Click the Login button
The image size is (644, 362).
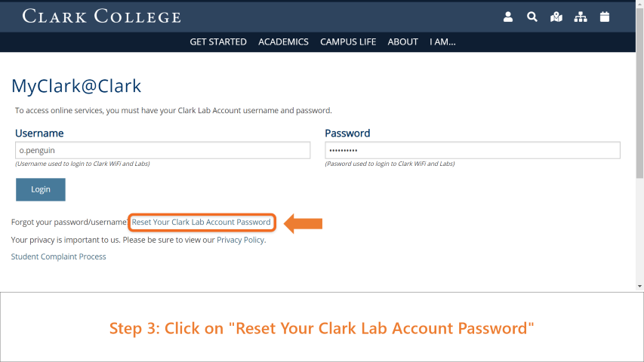pos(41,189)
